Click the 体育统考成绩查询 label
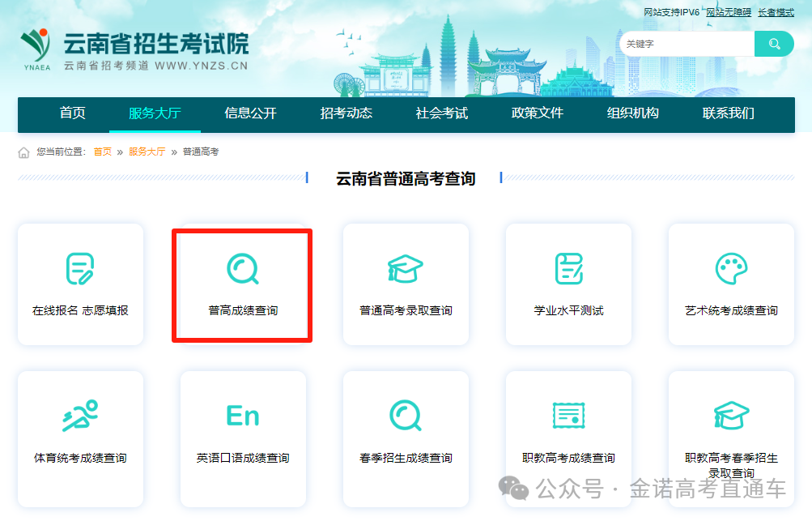This screenshot has height=521, width=812. (x=80, y=459)
